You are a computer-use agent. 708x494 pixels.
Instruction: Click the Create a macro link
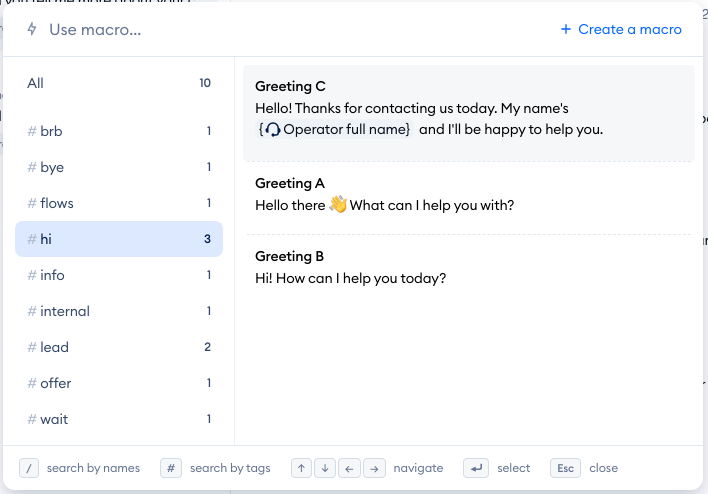pos(621,30)
